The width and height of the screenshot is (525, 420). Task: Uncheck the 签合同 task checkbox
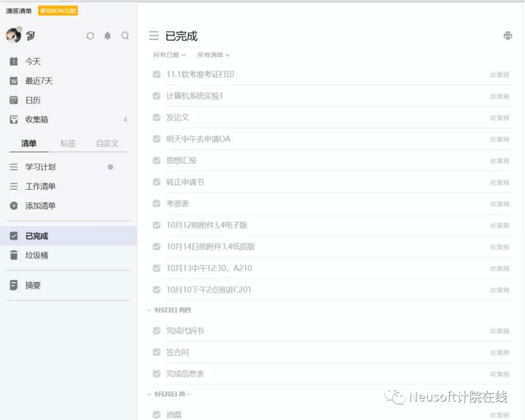pyautogui.click(x=156, y=352)
